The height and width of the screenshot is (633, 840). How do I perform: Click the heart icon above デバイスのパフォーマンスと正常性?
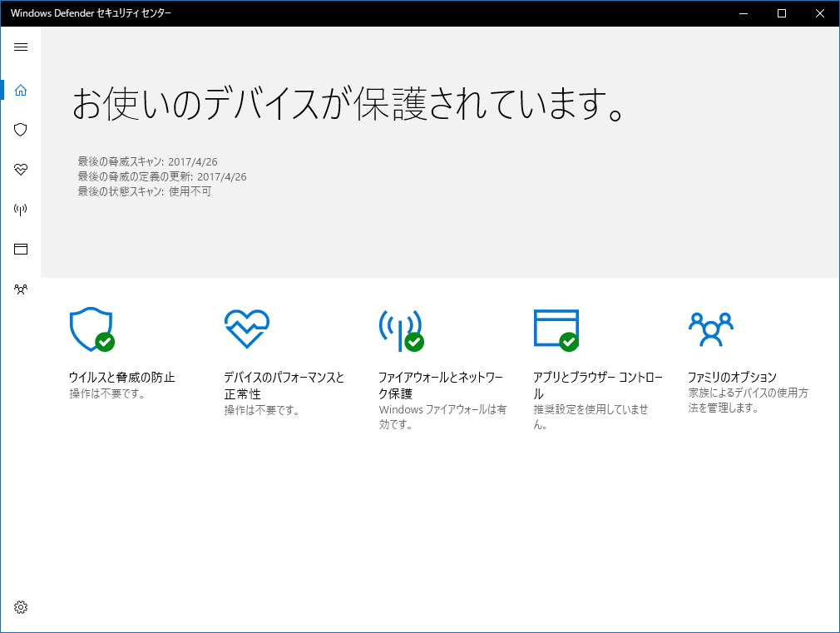tap(245, 329)
